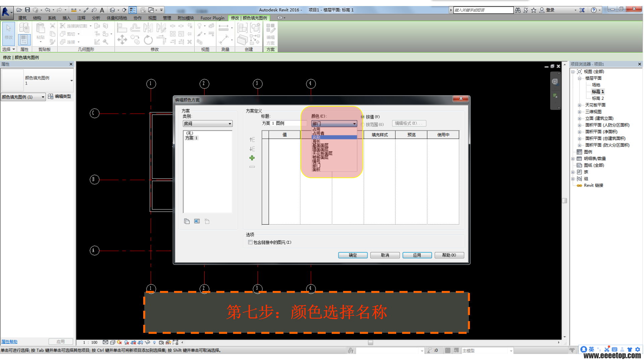Expand the 明细表/数量 tree node

573,159
